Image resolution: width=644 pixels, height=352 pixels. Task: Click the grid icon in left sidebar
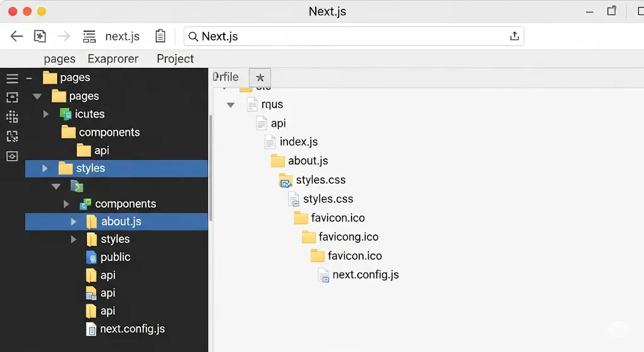(x=12, y=116)
